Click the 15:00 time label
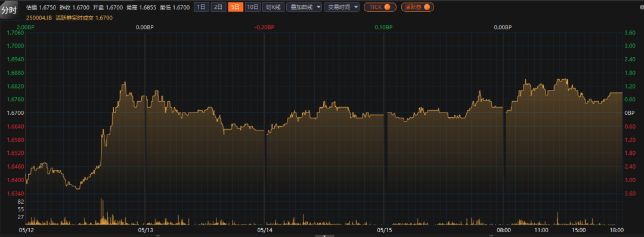Viewport: 644px width, 237px height. [x=578, y=230]
